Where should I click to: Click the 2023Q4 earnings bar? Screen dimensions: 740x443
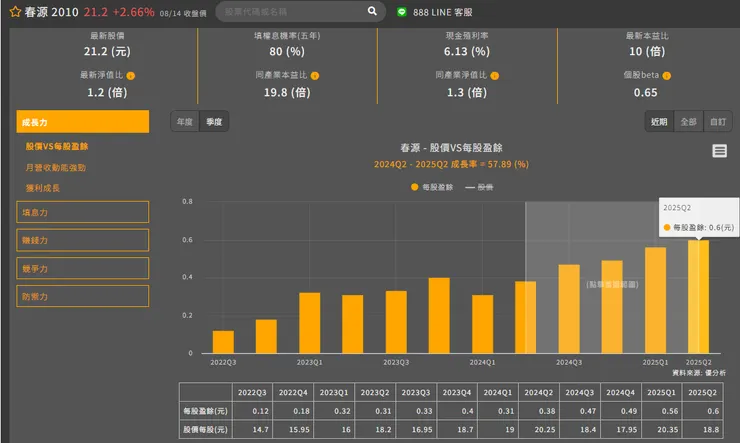(x=439, y=315)
